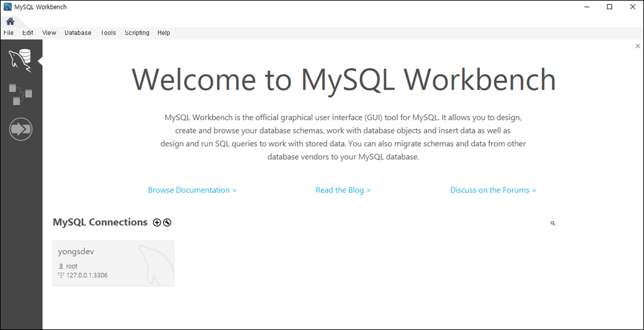Open the Migration wizard sidebar icon
Image resolution: width=644 pixels, height=330 pixels.
21,129
